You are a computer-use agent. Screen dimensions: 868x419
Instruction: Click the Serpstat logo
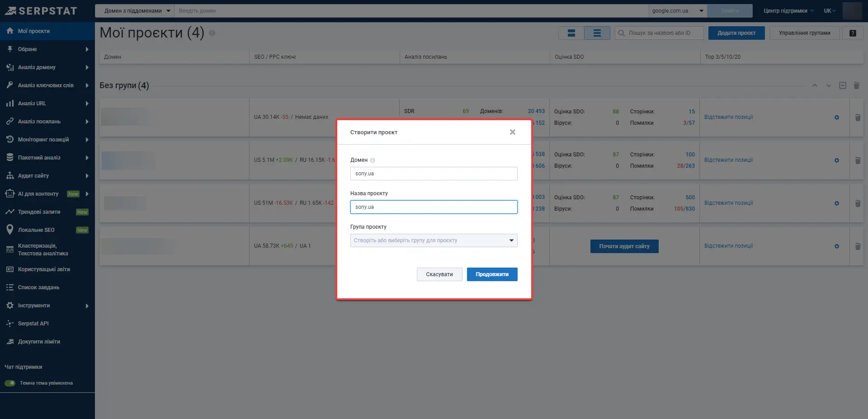[x=41, y=11]
